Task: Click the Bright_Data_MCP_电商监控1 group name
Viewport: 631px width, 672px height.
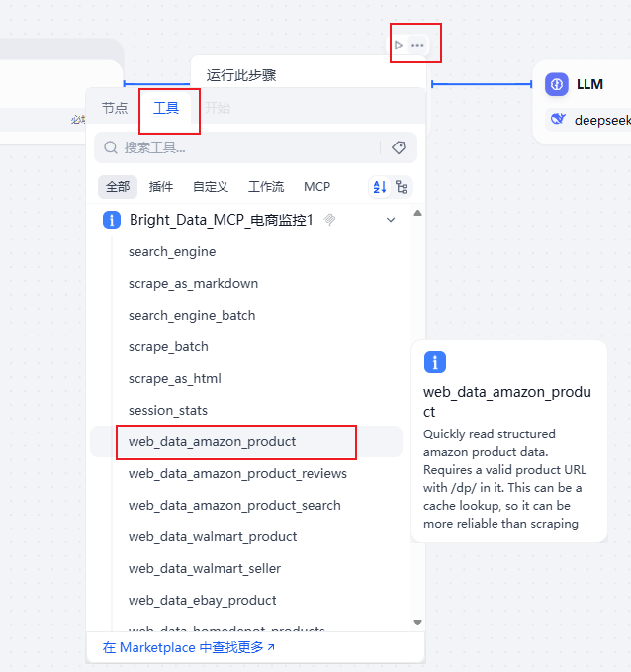Action: pyautogui.click(x=221, y=220)
